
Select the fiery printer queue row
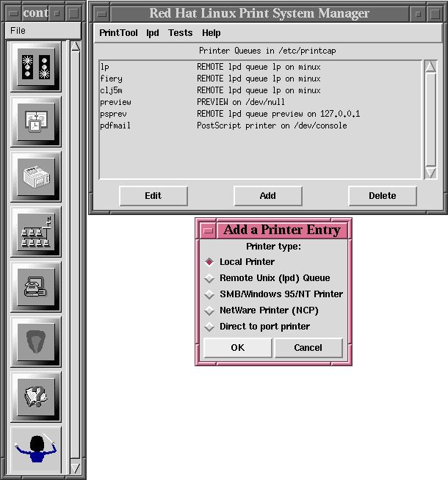pyautogui.click(x=260, y=79)
